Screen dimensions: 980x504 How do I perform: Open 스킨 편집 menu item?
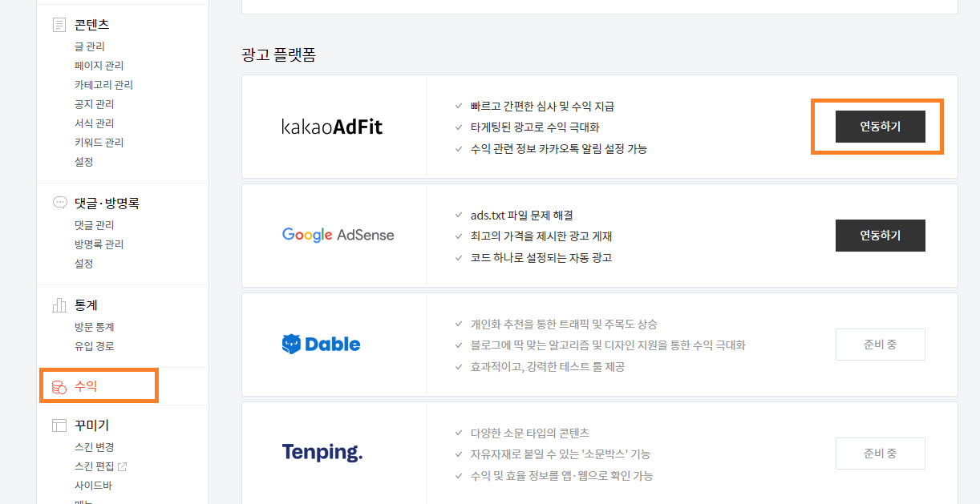pos(95,466)
